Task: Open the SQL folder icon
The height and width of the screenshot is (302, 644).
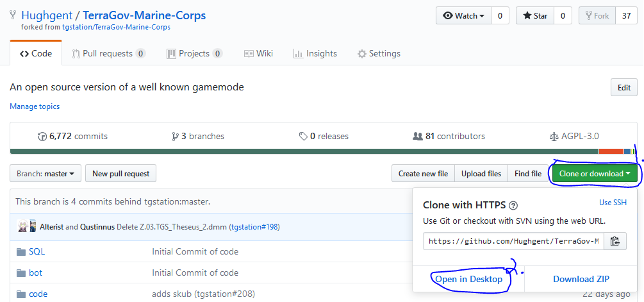Action: point(21,252)
